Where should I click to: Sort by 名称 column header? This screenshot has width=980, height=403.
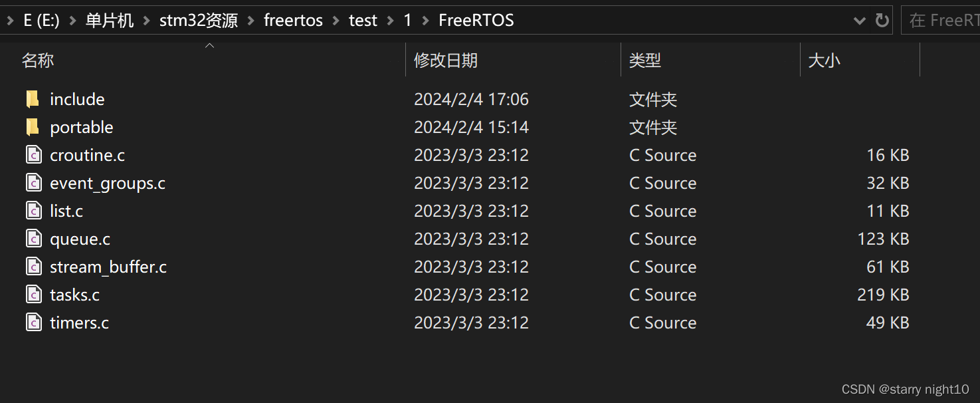click(38, 61)
